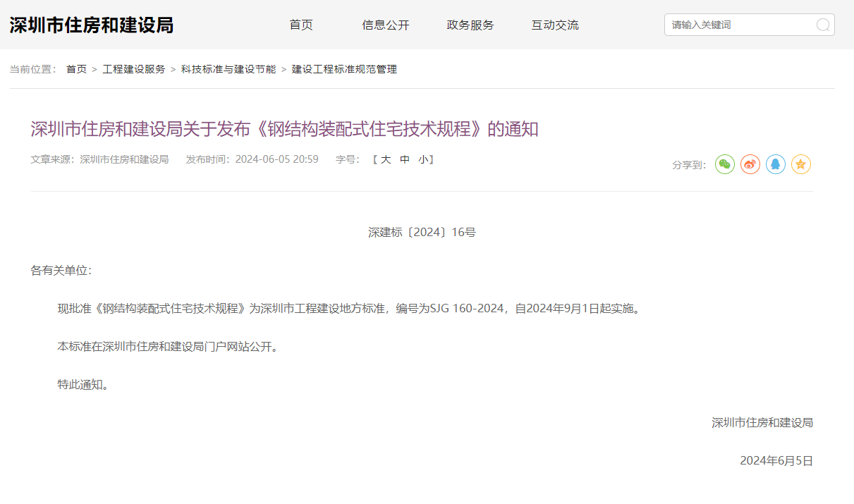This screenshot has width=854, height=504.
Task: Share the article to QZone star icon
Action: [x=801, y=164]
